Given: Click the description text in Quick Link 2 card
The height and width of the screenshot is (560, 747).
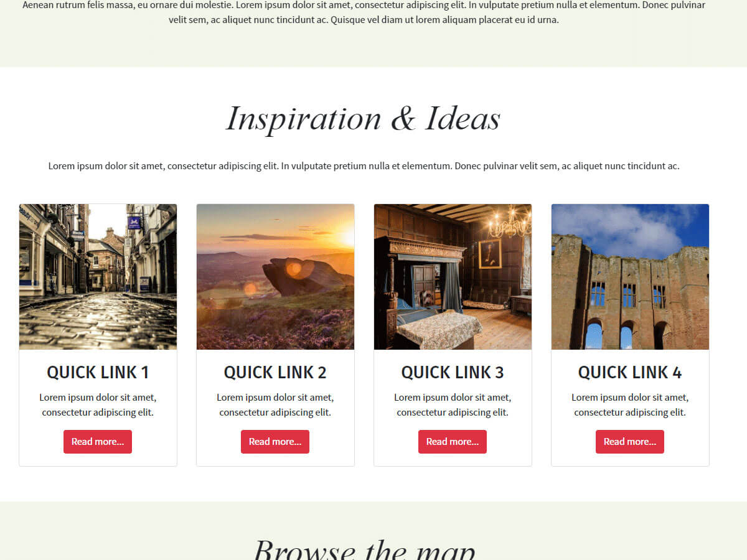Looking at the screenshot, I should 275,404.
